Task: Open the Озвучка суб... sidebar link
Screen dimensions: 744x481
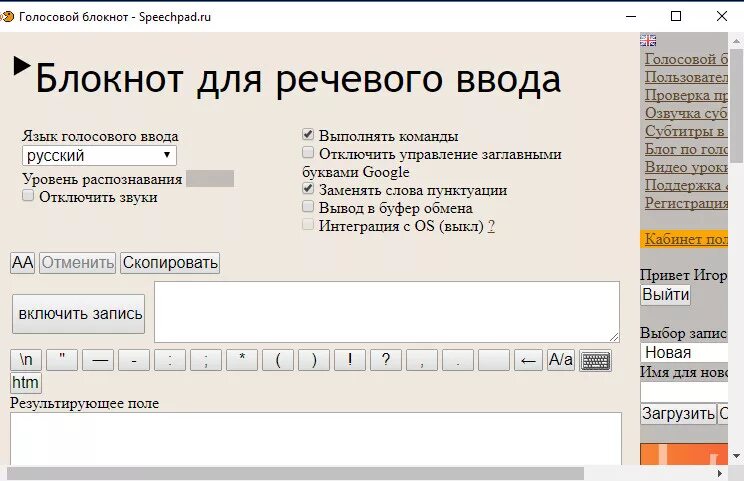Action: (x=686, y=113)
